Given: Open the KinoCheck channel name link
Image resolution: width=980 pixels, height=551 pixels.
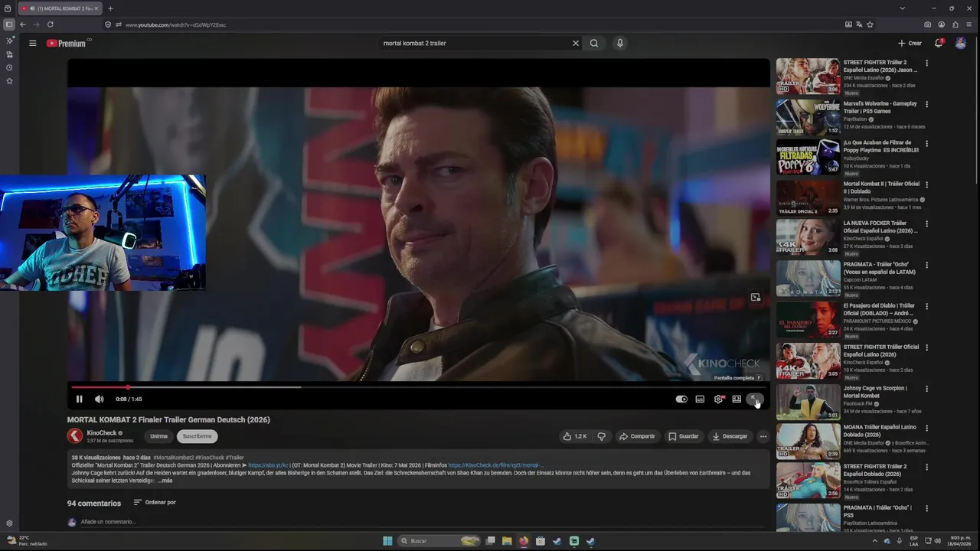Looking at the screenshot, I should pyautogui.click(x=102, y=432).
